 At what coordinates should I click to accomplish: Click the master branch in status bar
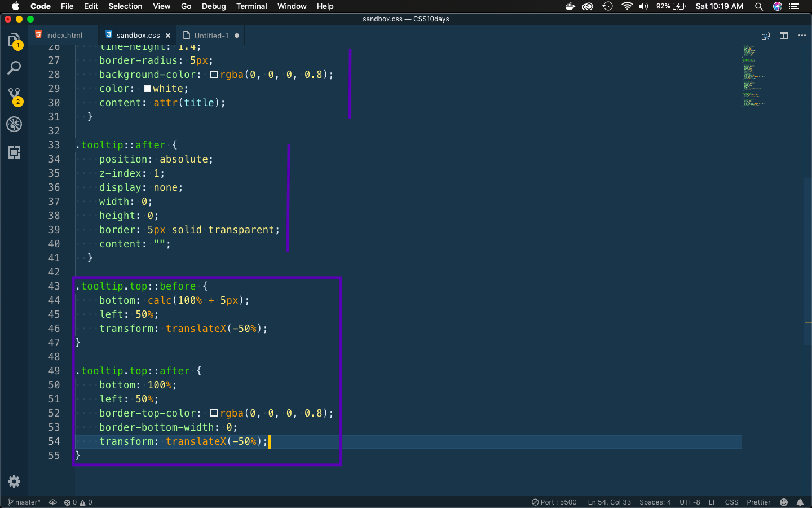coord(24,502)
